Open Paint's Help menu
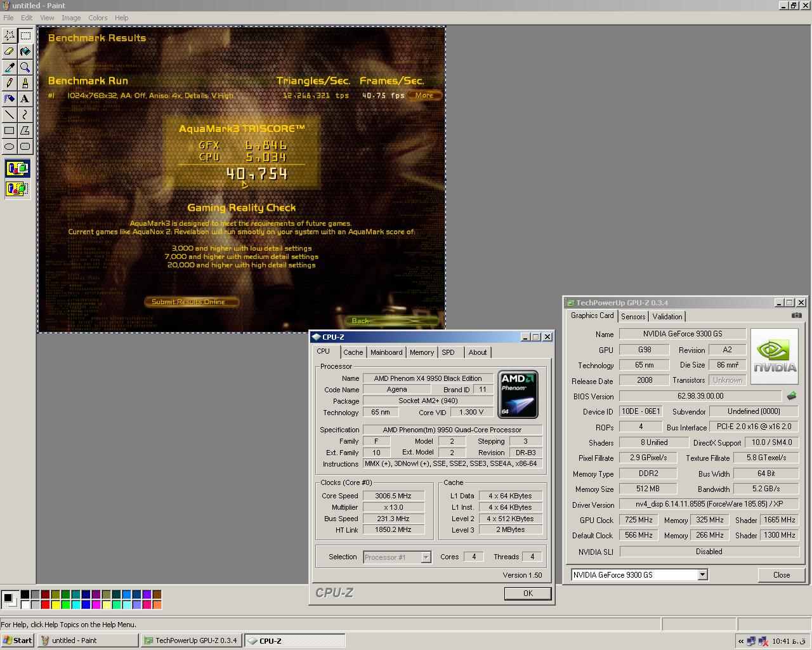The image size is (812, 650). [x=121, y=18]
